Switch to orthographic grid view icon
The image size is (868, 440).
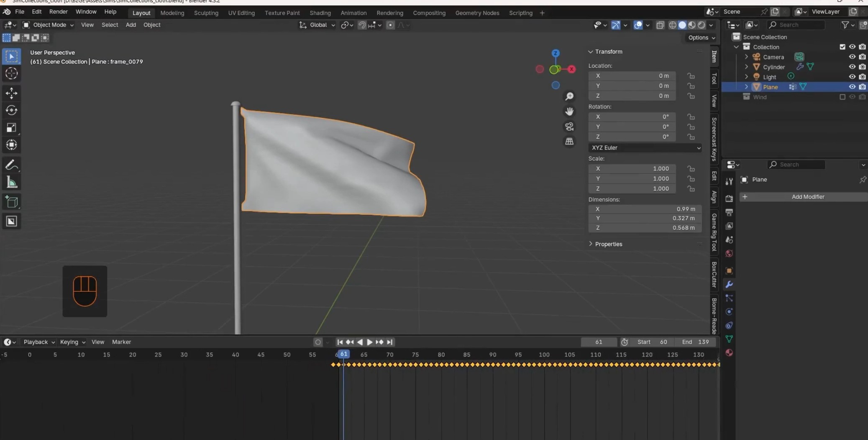coord(569,142)
